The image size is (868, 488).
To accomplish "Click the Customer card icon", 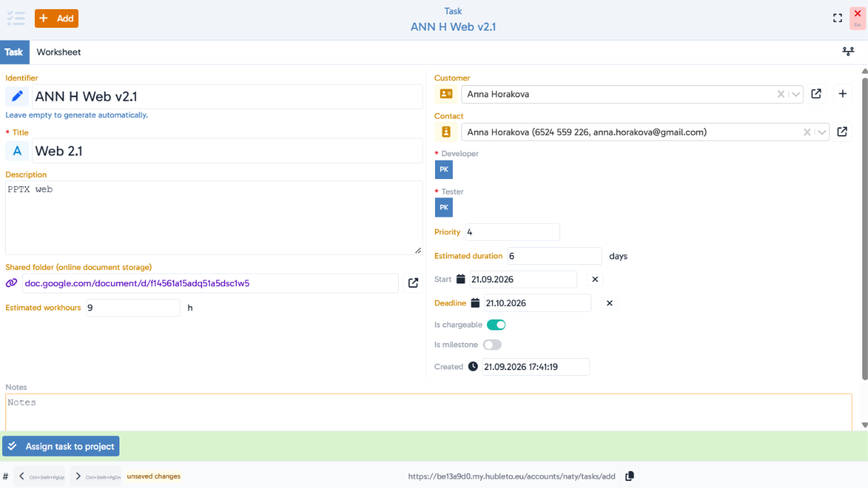I will tap(446, 94).
